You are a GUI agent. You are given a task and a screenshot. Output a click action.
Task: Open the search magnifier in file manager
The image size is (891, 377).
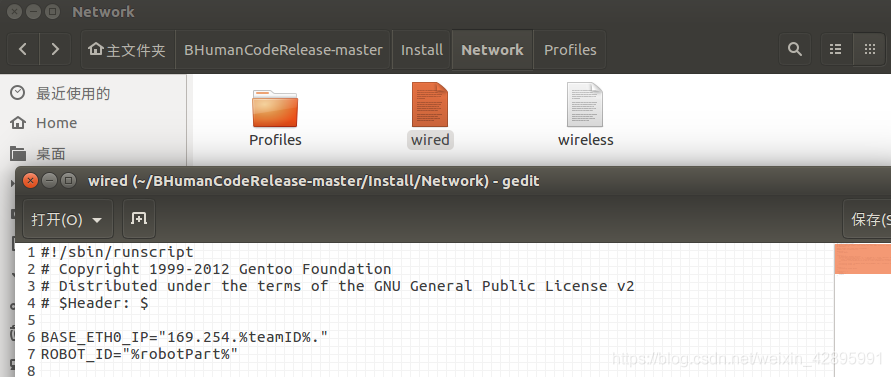coord(794,49)
